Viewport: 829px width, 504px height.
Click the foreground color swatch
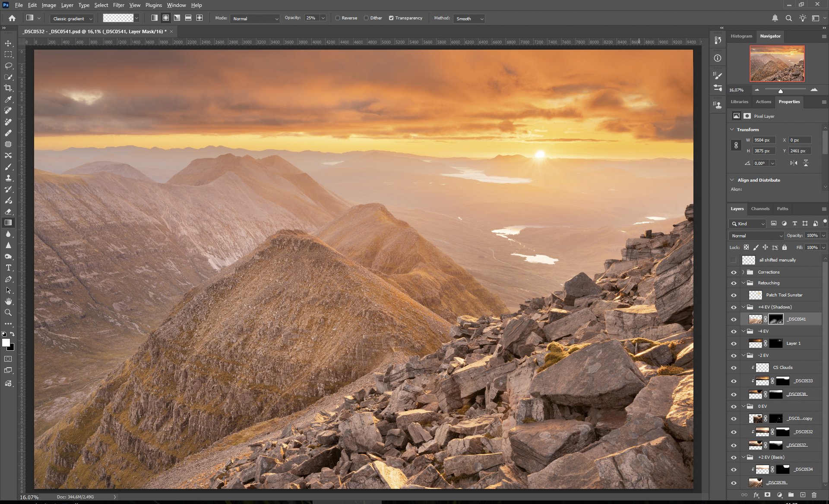point(6,343)
